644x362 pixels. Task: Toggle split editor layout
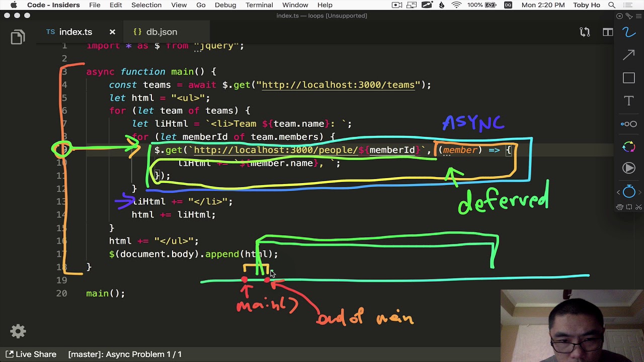[608, 32]
